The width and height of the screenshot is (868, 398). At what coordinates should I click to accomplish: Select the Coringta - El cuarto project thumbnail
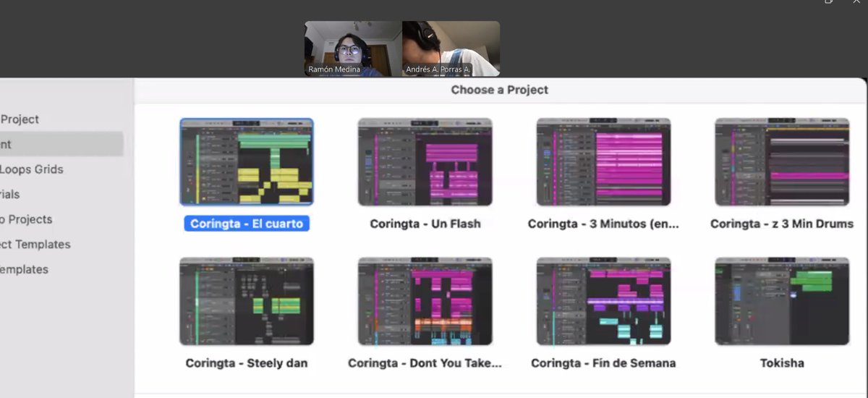(247, 162)
